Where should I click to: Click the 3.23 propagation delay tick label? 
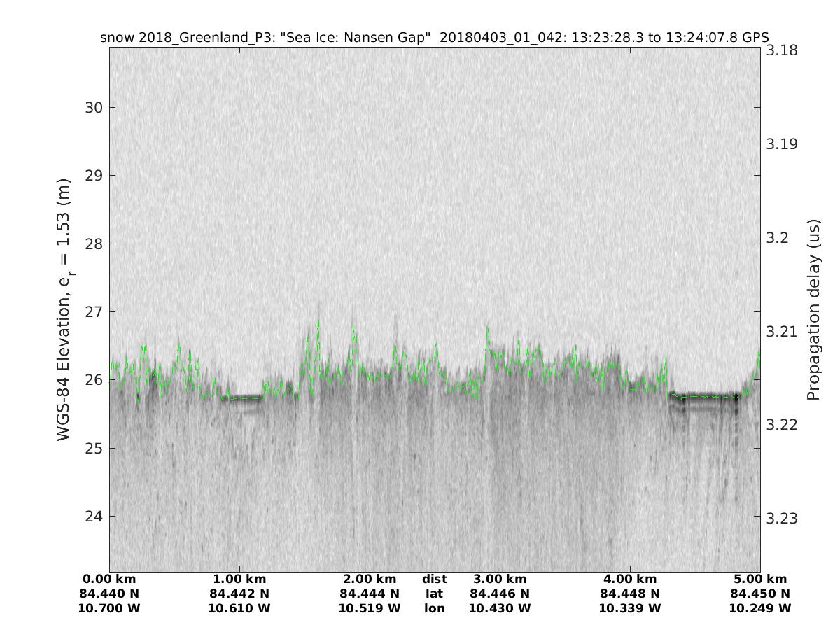coord(783,518)
